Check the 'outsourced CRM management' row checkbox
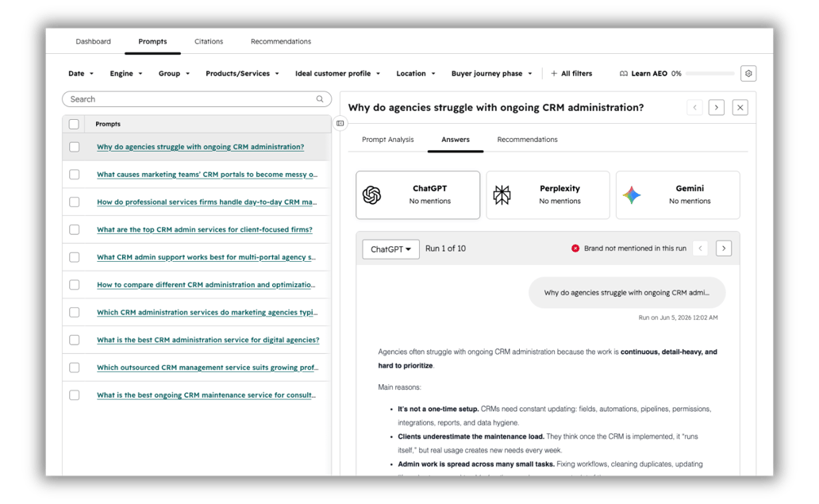Viewport: 819px width, 504px height. coord(74,367)
